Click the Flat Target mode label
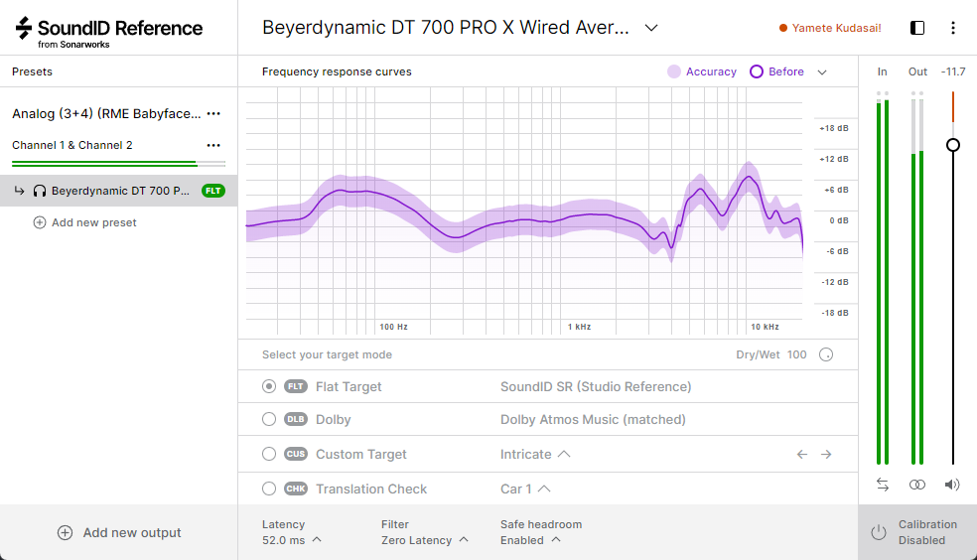Image resolution: width=977 pixels, height=560 pixels. 349,386
